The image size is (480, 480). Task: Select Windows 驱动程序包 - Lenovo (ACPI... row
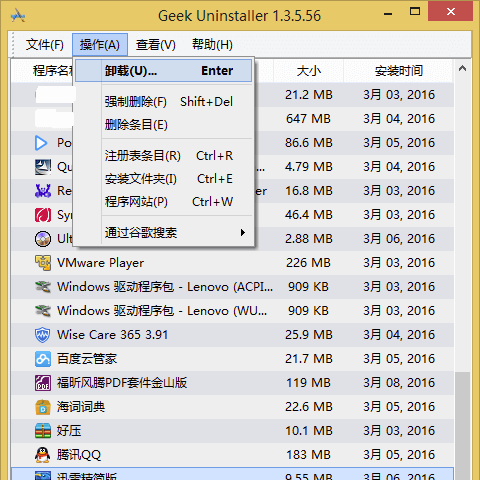tap(233, 287)
